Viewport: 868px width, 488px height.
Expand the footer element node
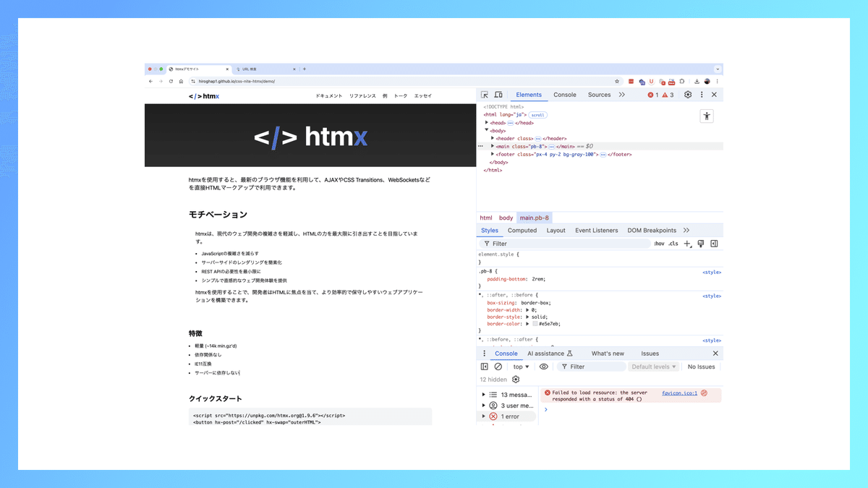coord(493,154)
